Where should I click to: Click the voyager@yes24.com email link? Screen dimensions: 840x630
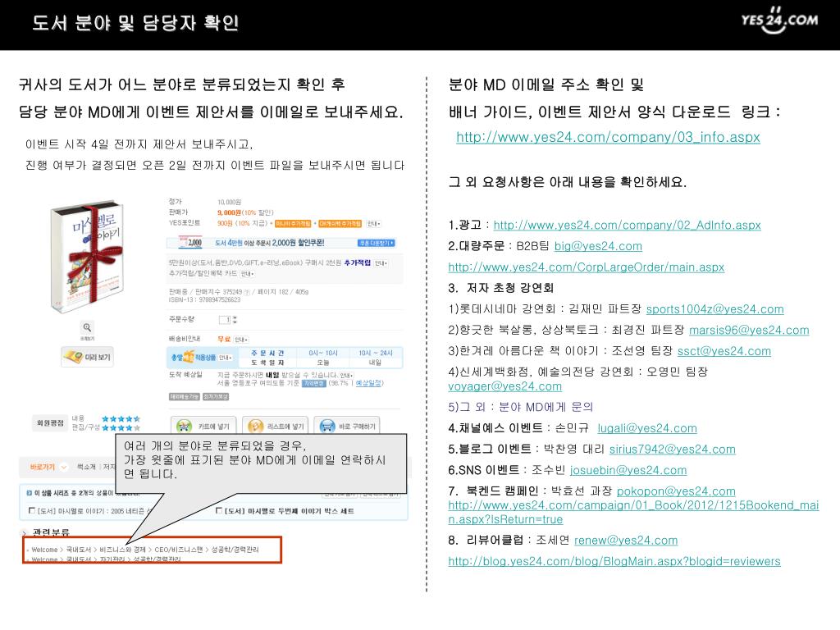point(504,386)
